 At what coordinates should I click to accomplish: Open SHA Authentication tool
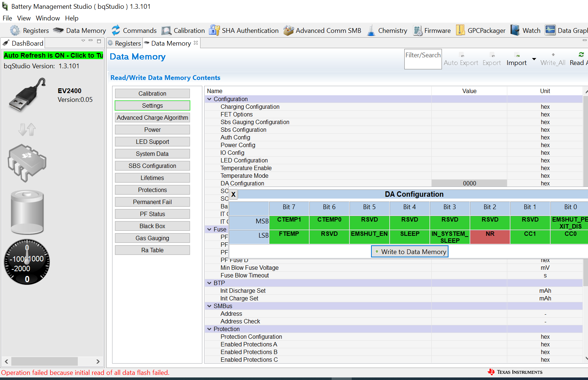pos(244,30)
